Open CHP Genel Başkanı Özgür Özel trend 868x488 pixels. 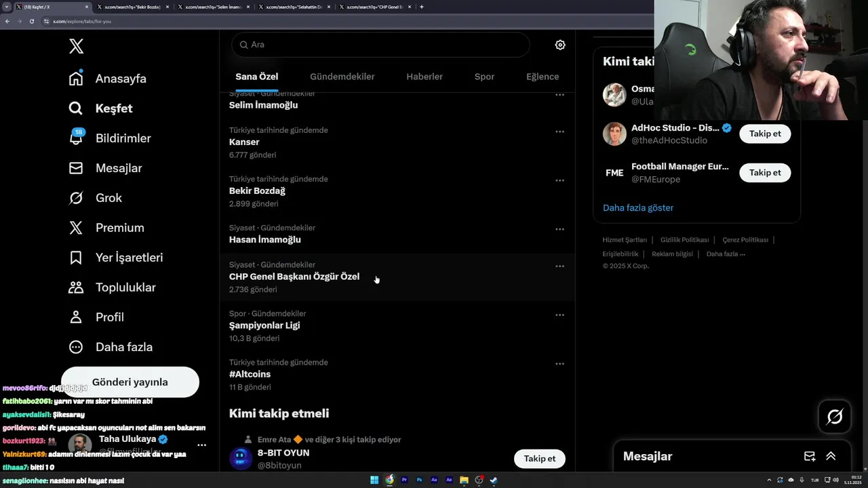click(397, 277)
